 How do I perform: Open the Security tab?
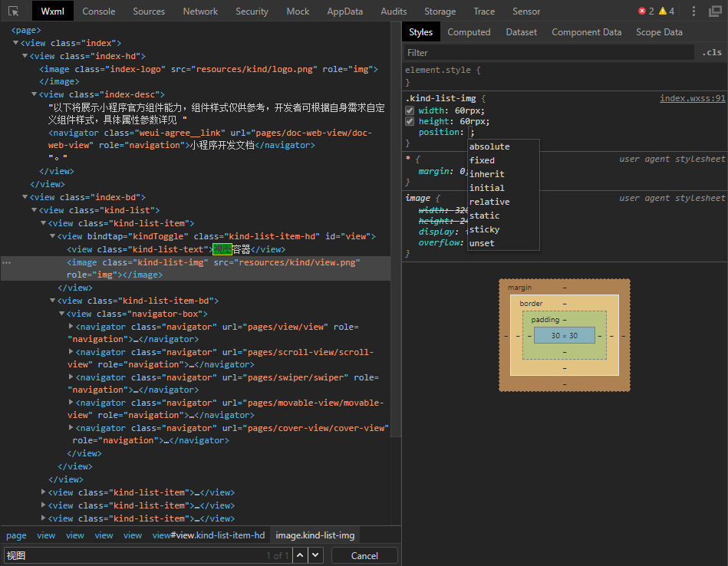click(x=252, y=12)
